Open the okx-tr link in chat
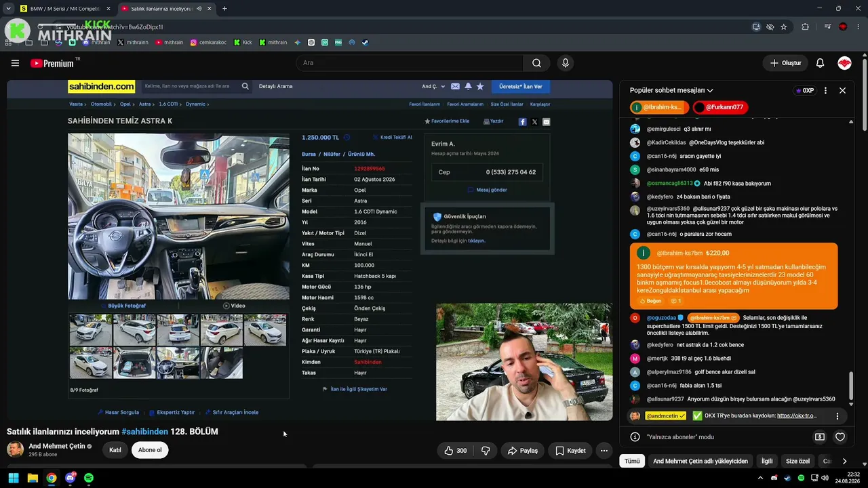The width and height of the screenshot is (868, 488). click(x=797, y=415)
